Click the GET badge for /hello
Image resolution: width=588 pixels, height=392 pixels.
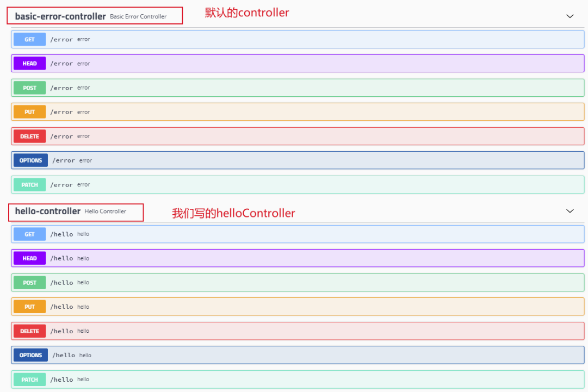tap(29, 234)
